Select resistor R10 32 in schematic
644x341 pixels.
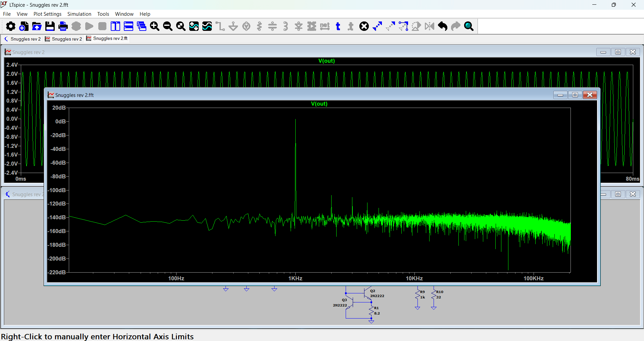point(435,294)
